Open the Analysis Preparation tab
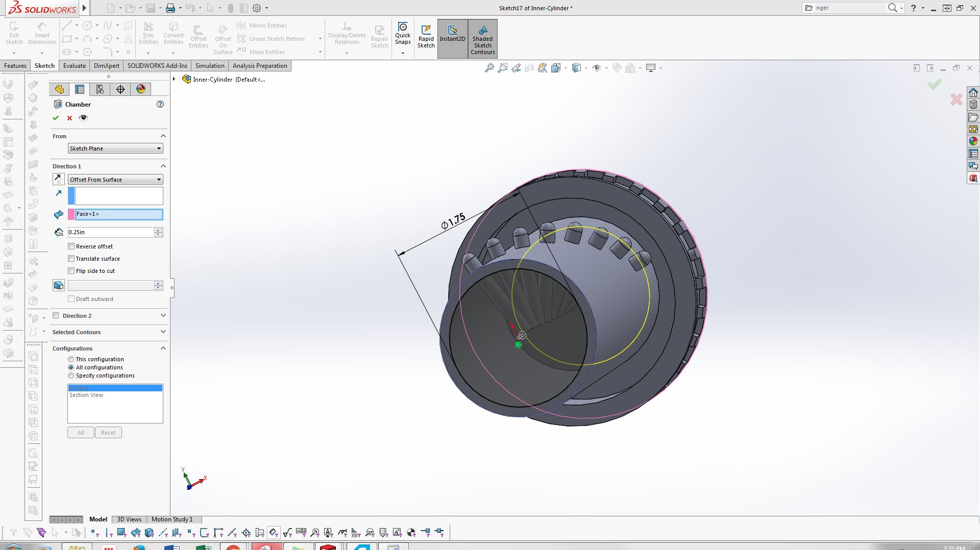 click(x=260, y=66)
